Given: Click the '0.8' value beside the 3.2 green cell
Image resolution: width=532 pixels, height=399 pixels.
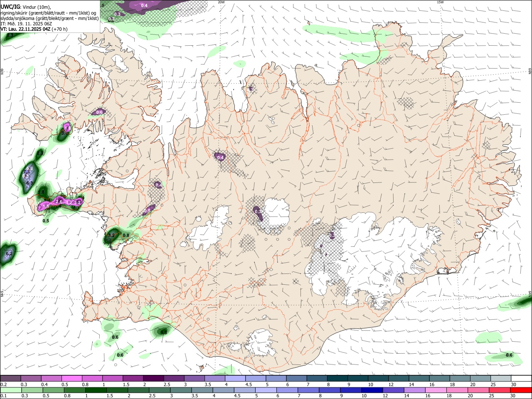Looking at the screenshot, I should [x=126, y=235].
